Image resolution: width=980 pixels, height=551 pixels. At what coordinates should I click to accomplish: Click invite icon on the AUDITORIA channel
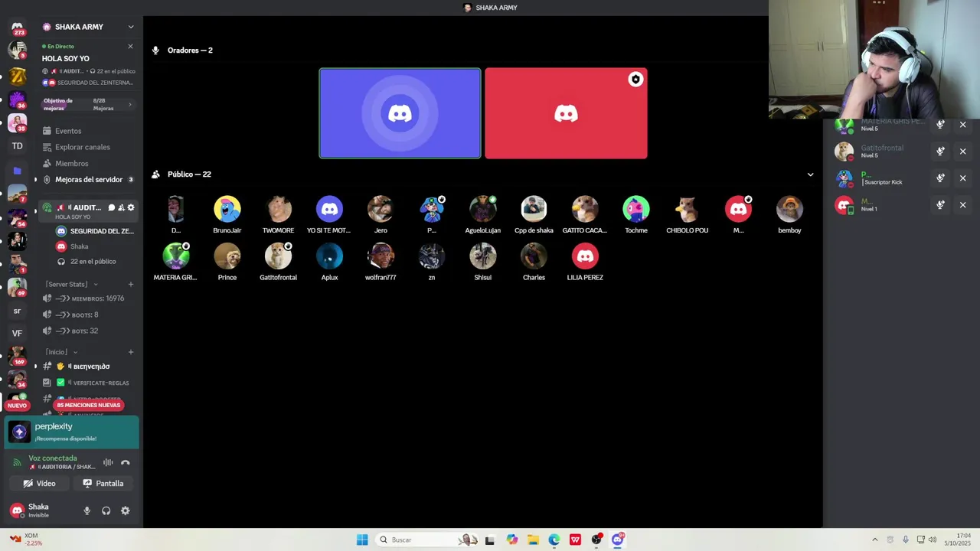pos(121,207)
